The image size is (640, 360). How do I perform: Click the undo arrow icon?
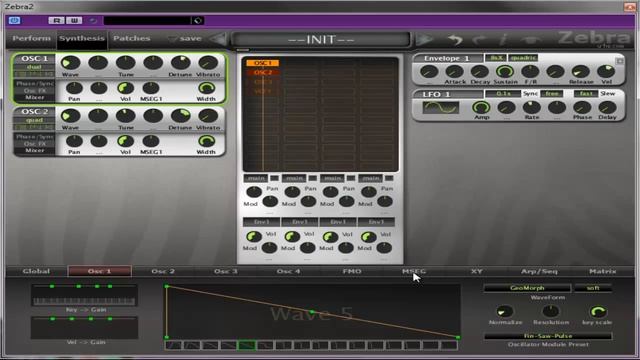pos(455,39)
